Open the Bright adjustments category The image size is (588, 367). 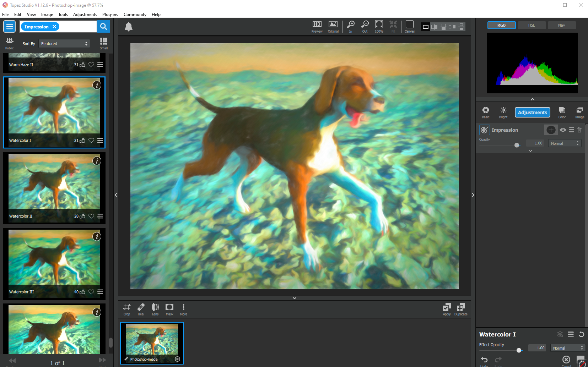click(x=503, y=113)
